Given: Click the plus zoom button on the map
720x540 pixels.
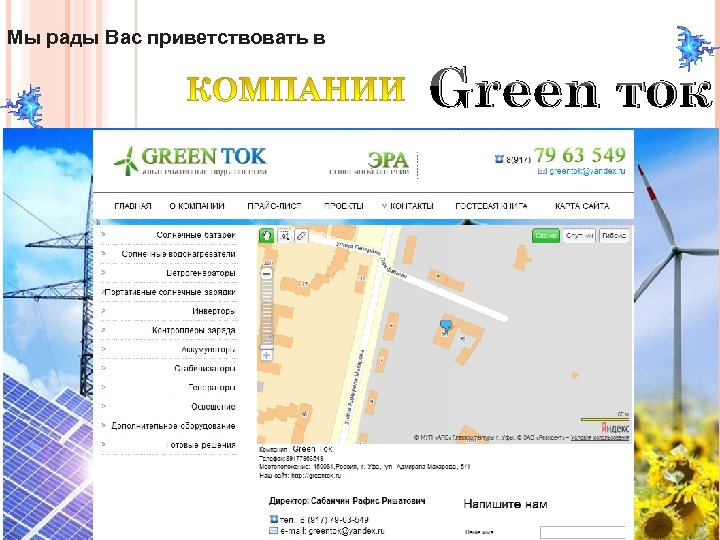Looking at the screenshot, I should (x=266, y=355).
